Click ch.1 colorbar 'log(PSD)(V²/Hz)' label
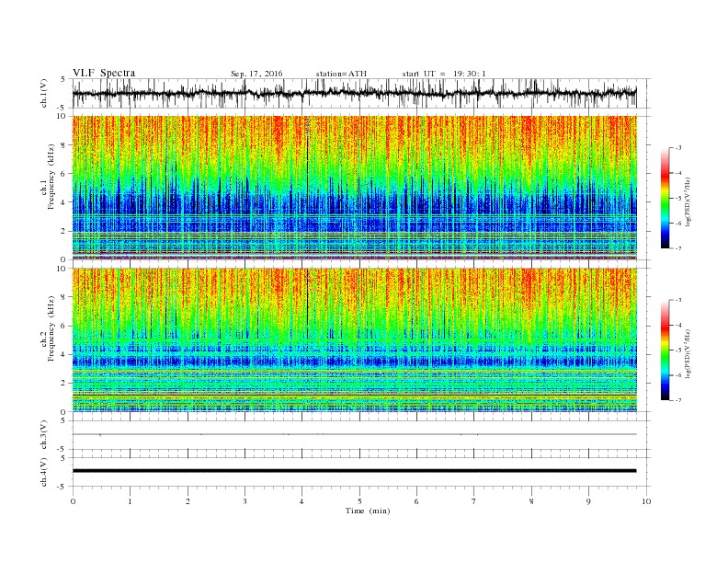 click(688, 202)
